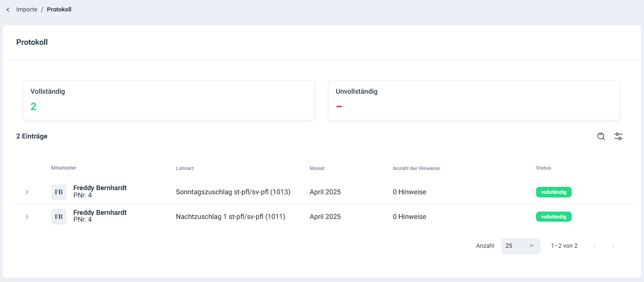Sort by Monat column header
644x282 pixels.
pos(317,168)
